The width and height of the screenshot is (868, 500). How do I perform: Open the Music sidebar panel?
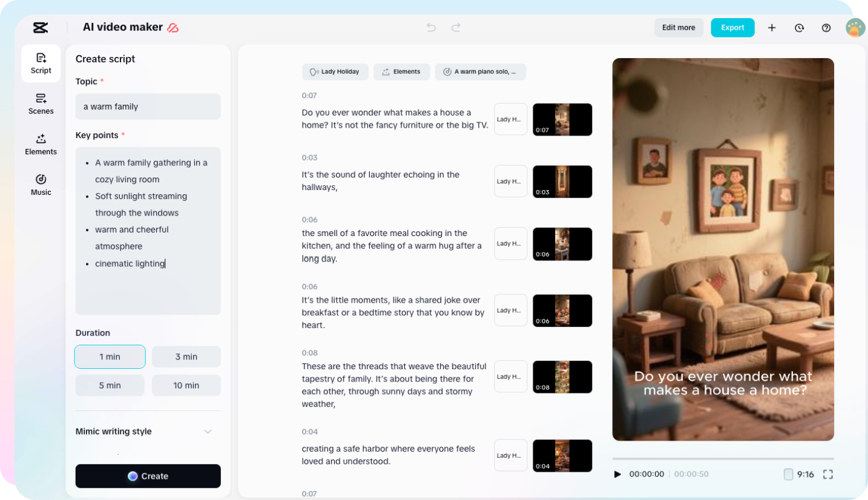click(41, 185)
